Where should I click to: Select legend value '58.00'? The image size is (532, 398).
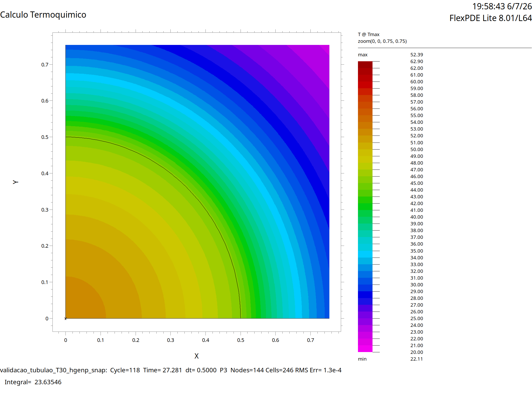(x=417, y=95)
